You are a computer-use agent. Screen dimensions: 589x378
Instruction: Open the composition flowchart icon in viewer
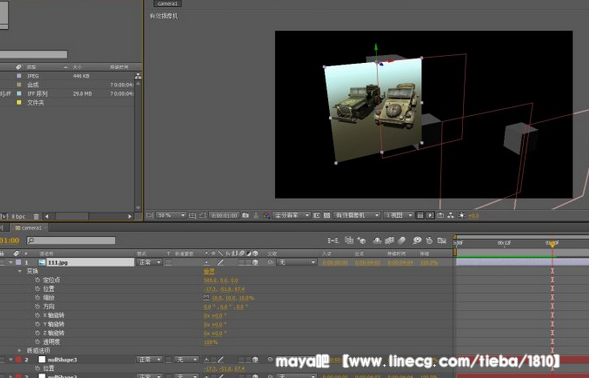click(x=451, y=215)
